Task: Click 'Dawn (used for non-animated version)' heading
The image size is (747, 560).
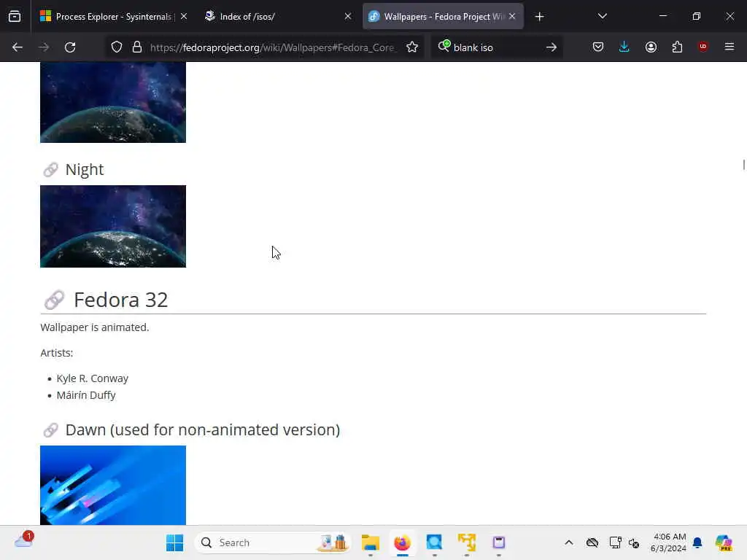Action: pos(203,430)
